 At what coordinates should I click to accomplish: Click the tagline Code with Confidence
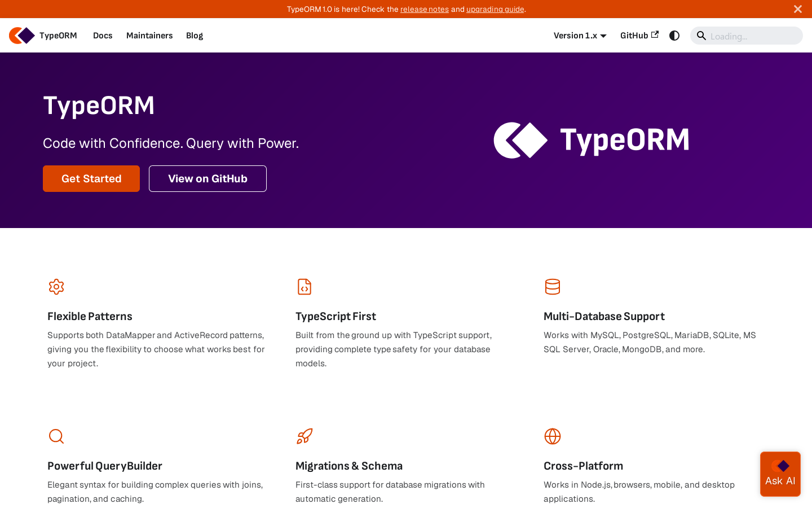[x=171, y=143]
